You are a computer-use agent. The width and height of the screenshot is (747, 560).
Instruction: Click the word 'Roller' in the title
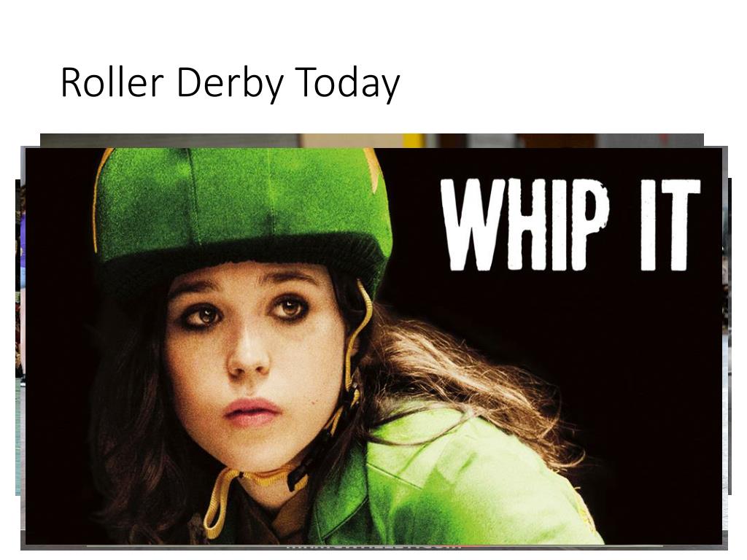click(x=112, y=82)
